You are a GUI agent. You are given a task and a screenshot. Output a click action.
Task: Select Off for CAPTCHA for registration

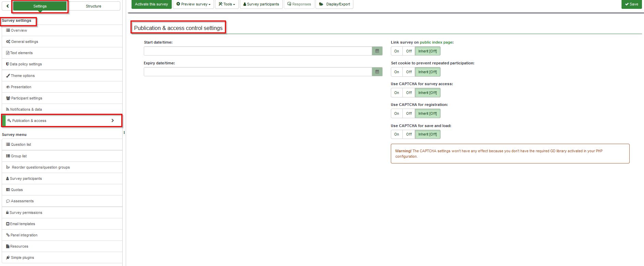click(409, 113)
